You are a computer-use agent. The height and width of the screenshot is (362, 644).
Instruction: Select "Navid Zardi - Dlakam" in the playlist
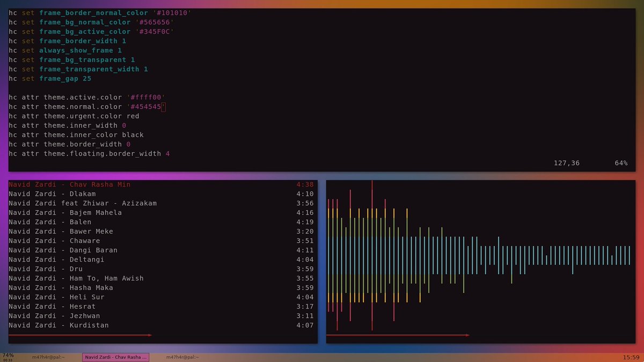tap(54, 194)
